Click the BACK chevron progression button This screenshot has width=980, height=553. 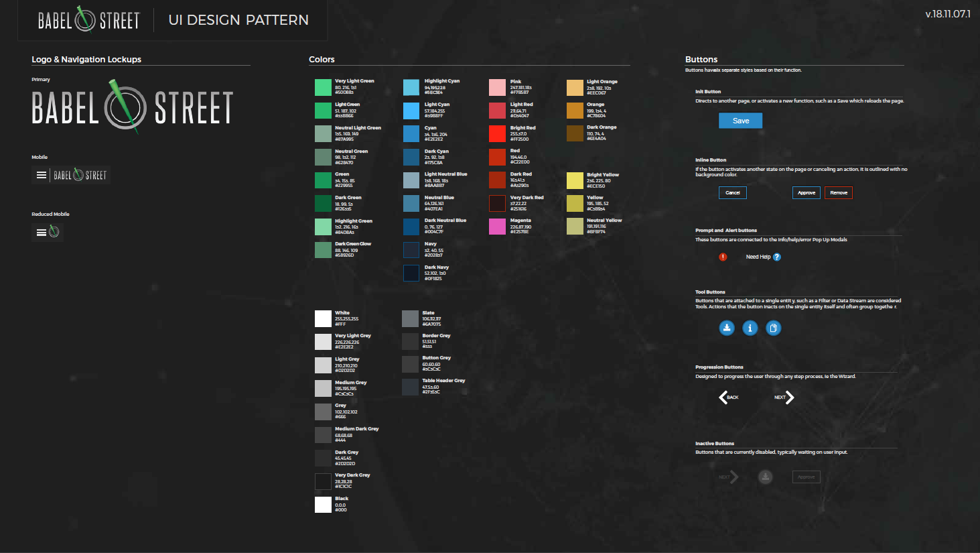pos(728,397)
